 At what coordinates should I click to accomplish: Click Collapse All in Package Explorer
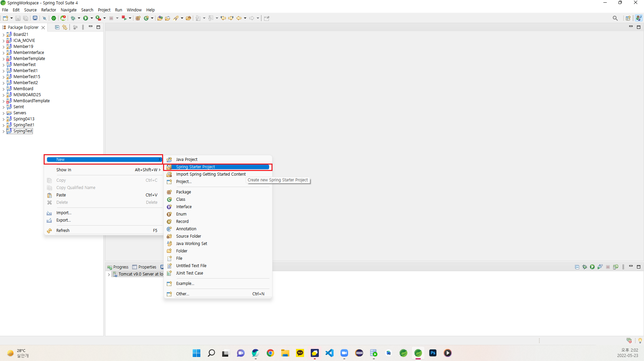pyautogui.click(x=57, y=27)
